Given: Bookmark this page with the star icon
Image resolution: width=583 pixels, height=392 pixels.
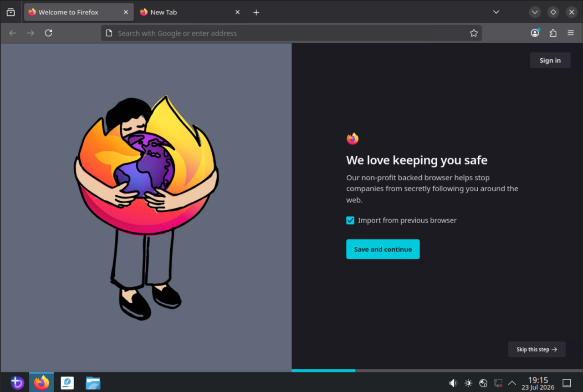Looking at the screenshot, I should click(x=474, y=33).
